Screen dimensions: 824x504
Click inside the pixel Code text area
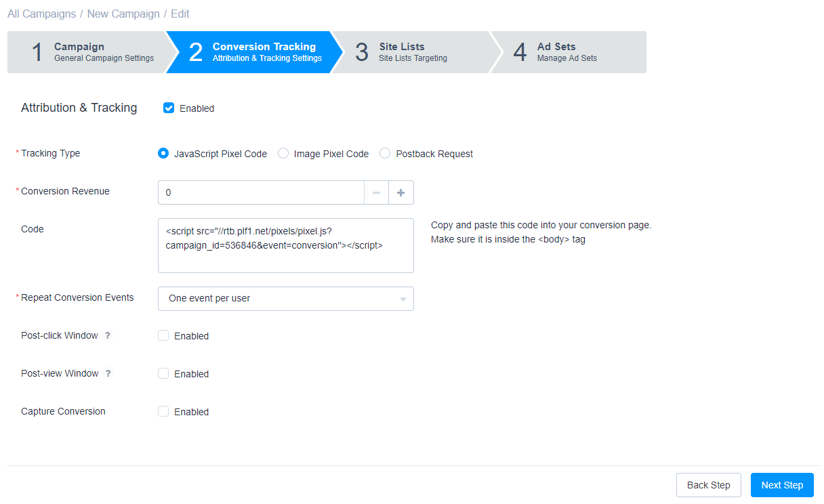(x=286, y=245)
